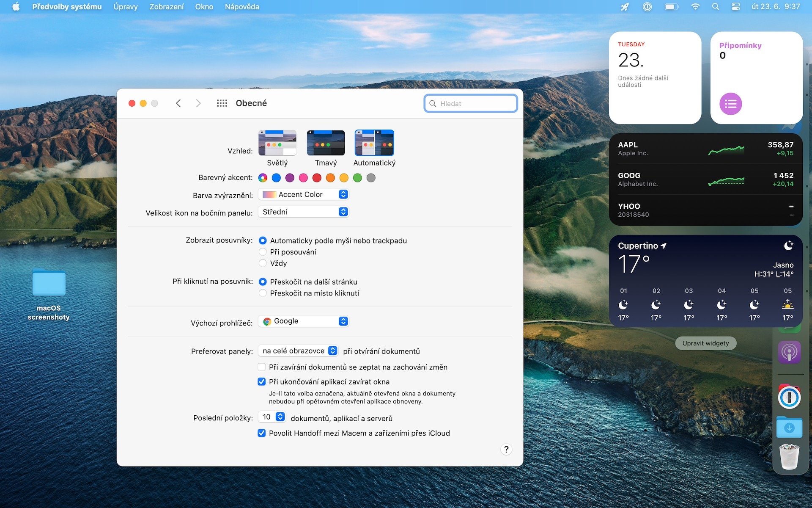Open the Předvolby systému menu
812x508 pixels.
tap(67, 7)
